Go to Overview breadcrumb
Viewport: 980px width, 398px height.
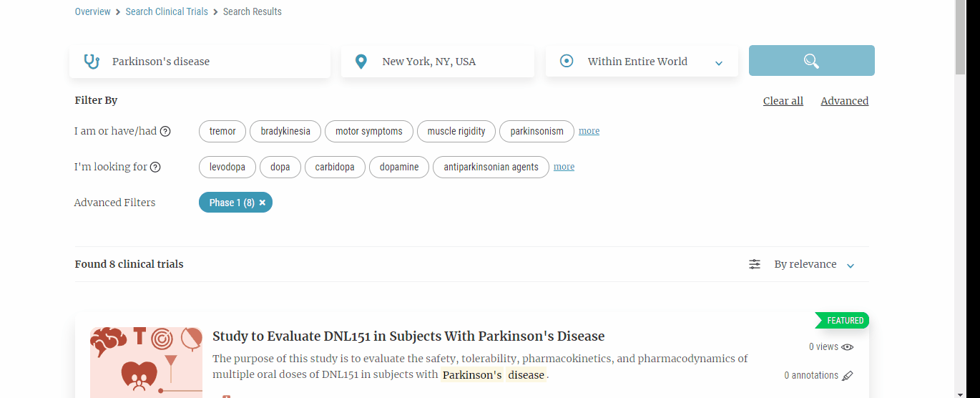pos(92,11)
